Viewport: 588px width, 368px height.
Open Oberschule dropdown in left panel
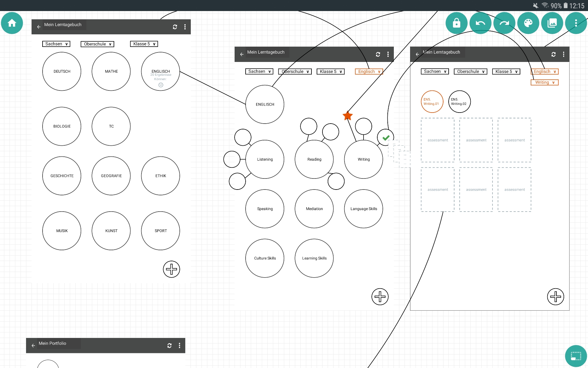click(97, 44)
